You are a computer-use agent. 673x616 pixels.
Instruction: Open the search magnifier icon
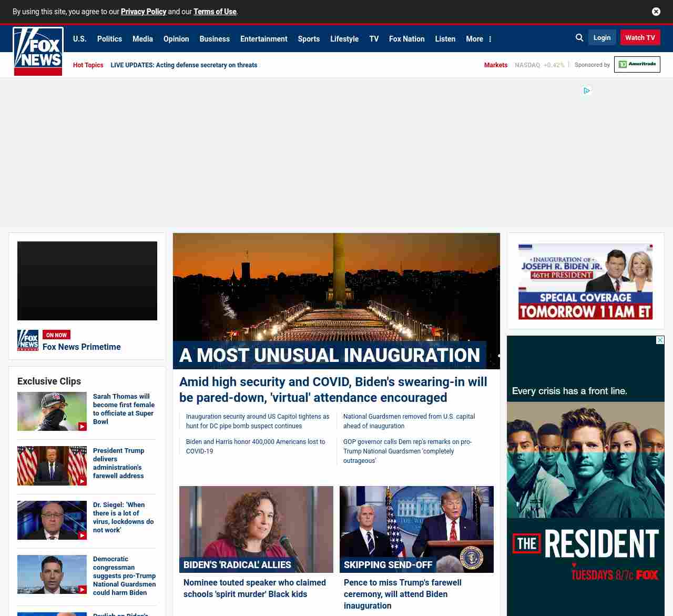coord(579,38)
